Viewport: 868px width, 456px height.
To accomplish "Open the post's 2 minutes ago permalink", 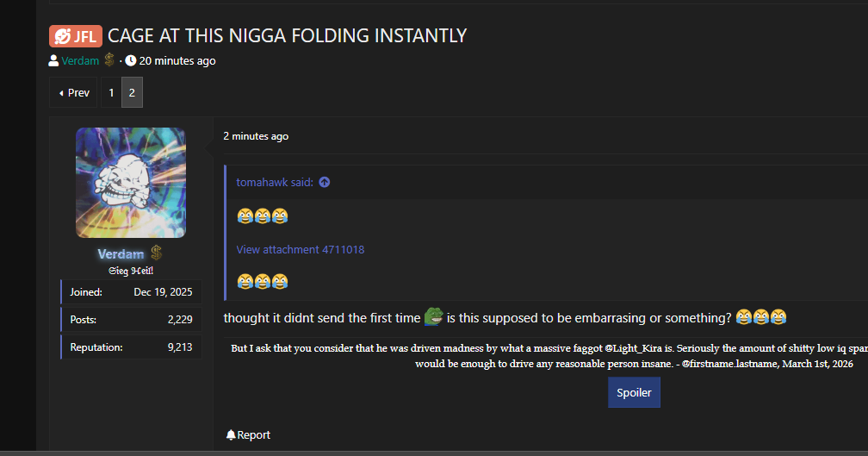I will (256, 136).
